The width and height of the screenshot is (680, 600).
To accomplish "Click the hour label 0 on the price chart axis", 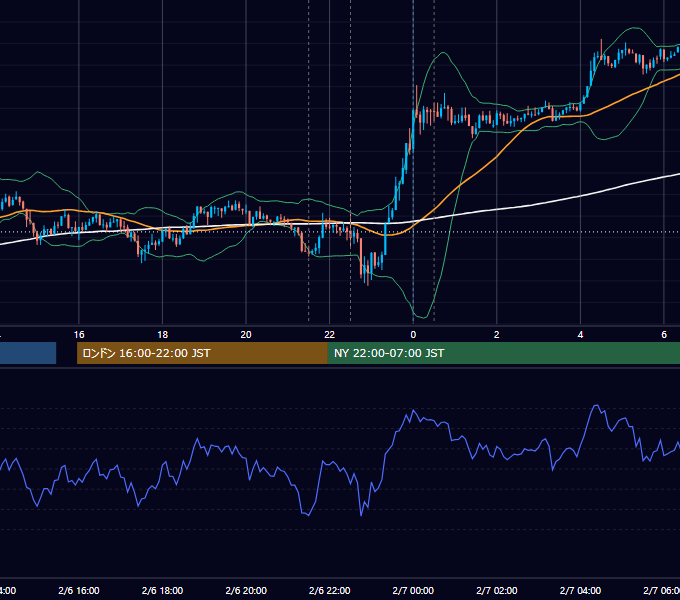I will point(413,334).
